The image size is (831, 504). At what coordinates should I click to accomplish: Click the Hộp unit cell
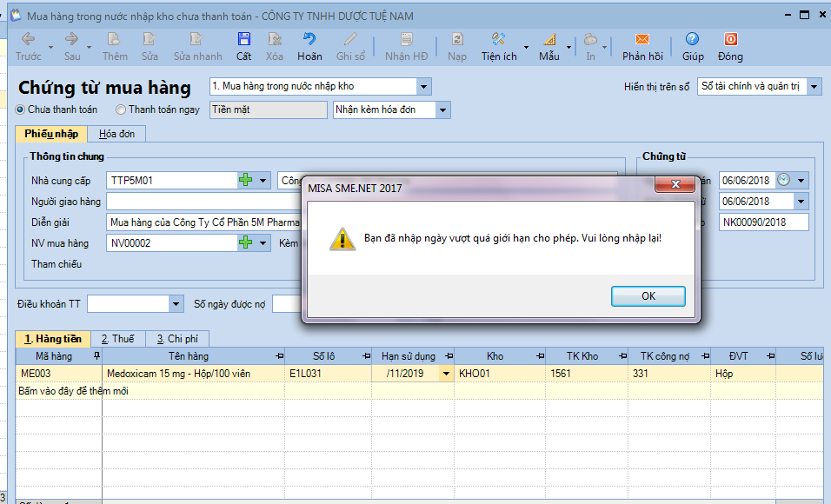(x=743, y=373)
